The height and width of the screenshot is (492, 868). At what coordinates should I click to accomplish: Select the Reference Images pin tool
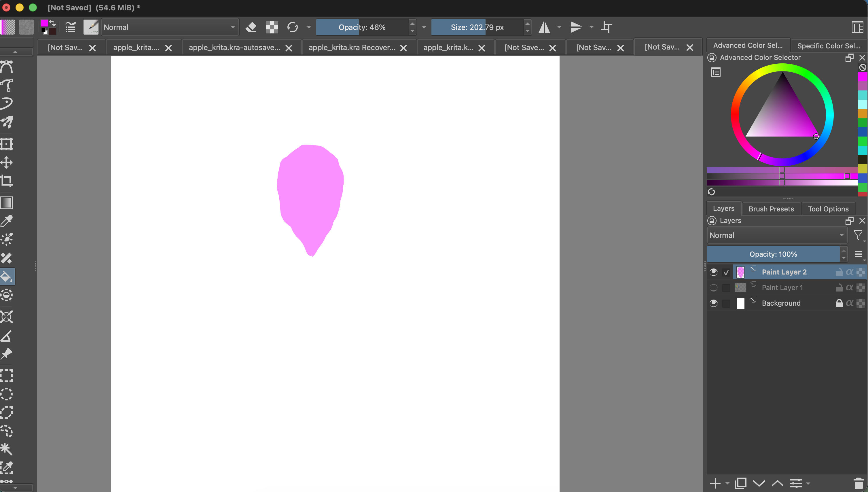[x=7, y=353]
